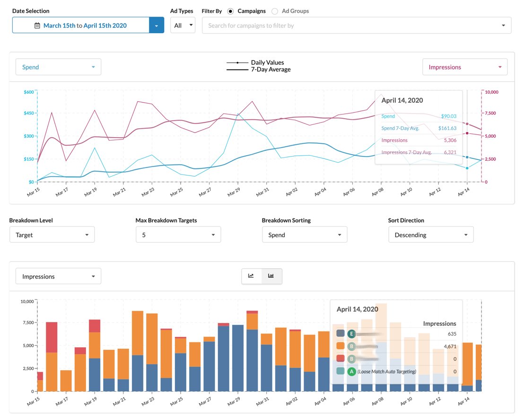Click the orange color swatch in the tooltip legend
Image resolution: width=524 pixels, height=420 pixels.
point(341,346)
